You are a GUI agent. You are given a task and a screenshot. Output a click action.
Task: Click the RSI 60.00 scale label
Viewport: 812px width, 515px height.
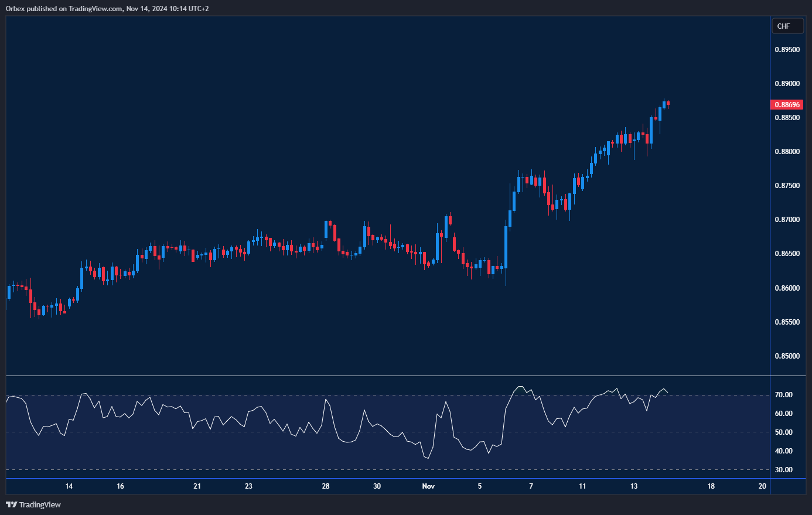tap(784, 414)
